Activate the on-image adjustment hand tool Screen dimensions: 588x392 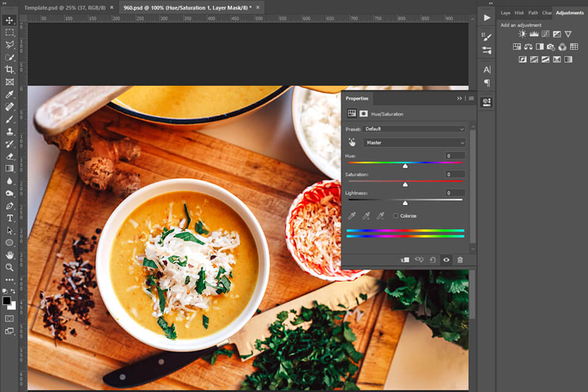click(x=352, y=143)
